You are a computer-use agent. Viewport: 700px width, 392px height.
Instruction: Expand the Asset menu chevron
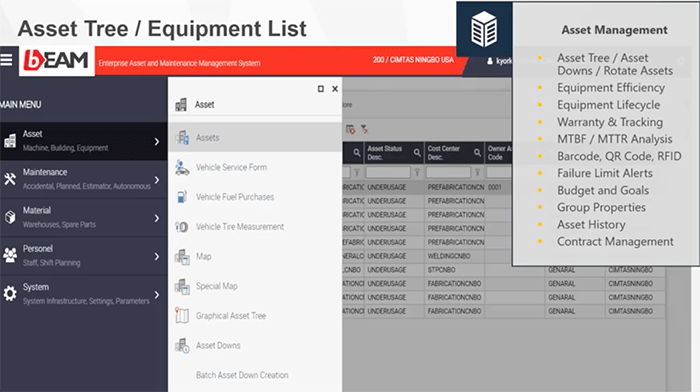(x=157, y=142)
